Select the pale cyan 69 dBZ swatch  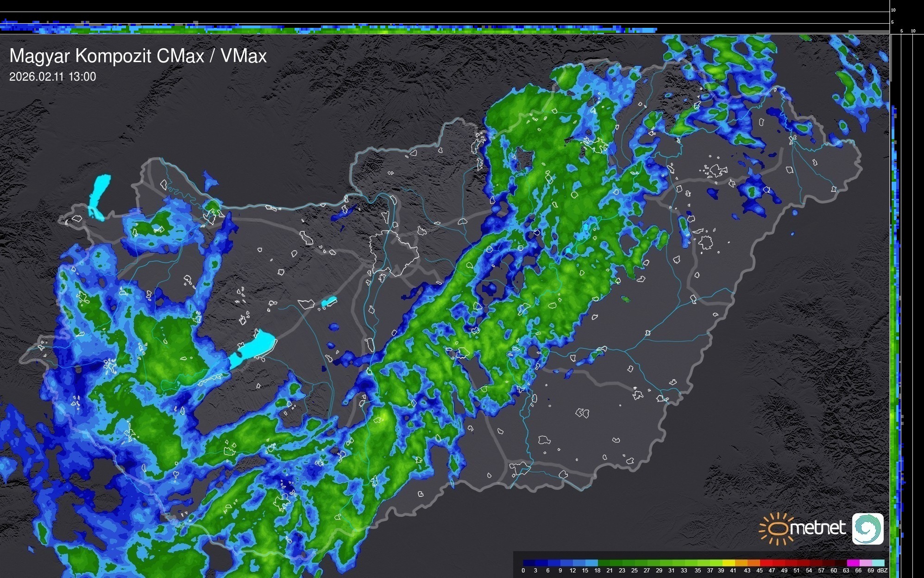tap(878, 563)
